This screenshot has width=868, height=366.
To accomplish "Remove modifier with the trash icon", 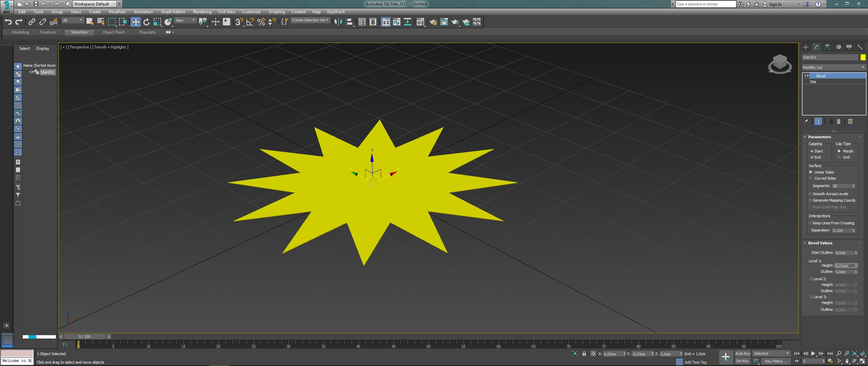I will pos(839,121).
